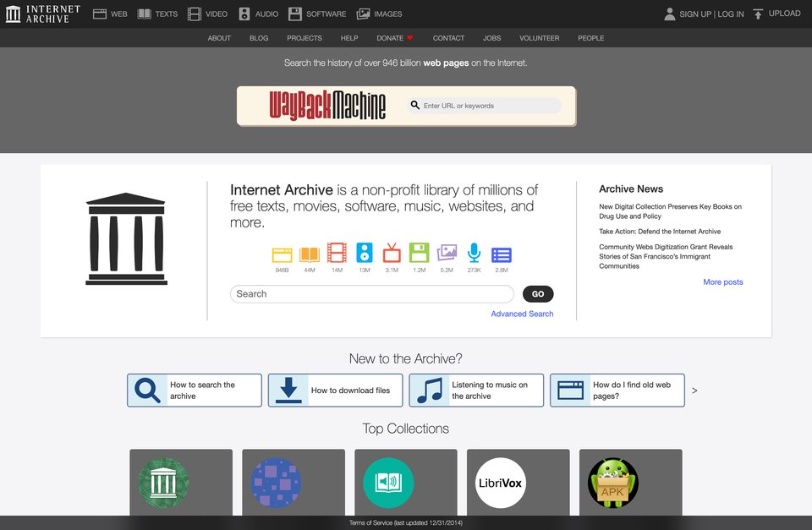Open the Web section icon
This screenshot has width=812, height=530.
100,14
